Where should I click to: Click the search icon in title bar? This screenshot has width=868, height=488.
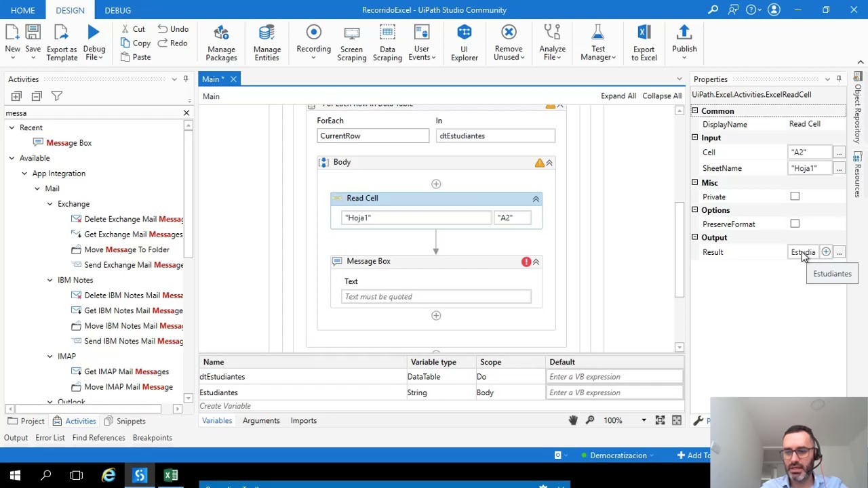coord(713,9)
